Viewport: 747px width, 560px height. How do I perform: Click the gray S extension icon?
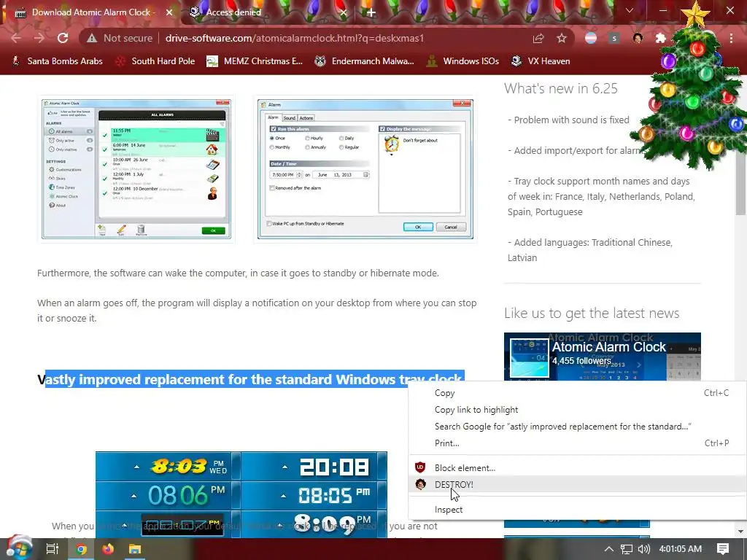click(x=614, y=38)
